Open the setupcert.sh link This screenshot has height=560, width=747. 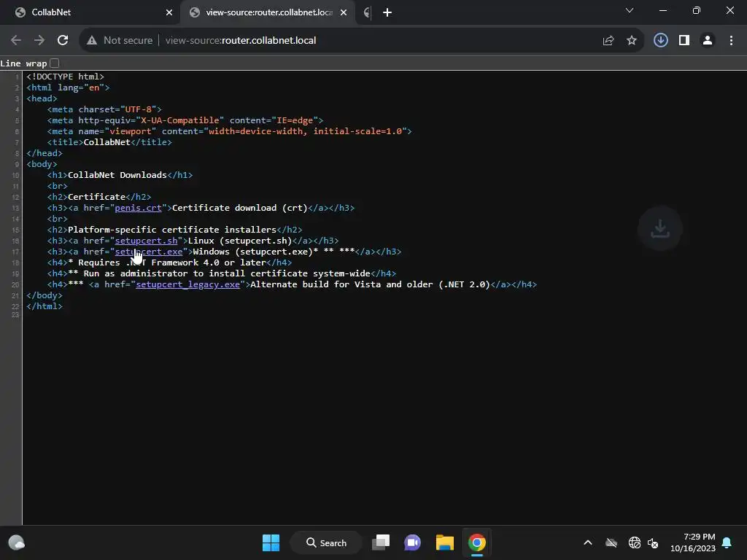(x=146, y=241)
